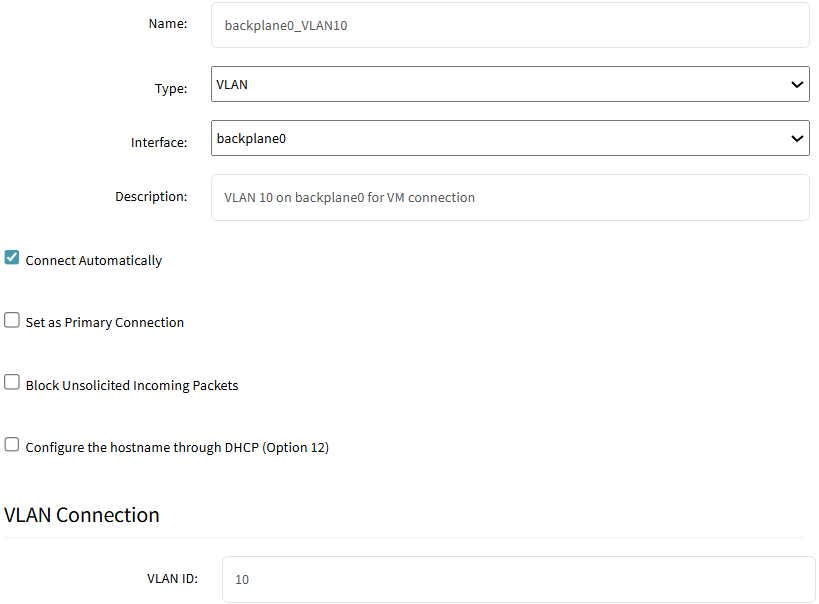Click the Name field label

click(x=168, y=24)
